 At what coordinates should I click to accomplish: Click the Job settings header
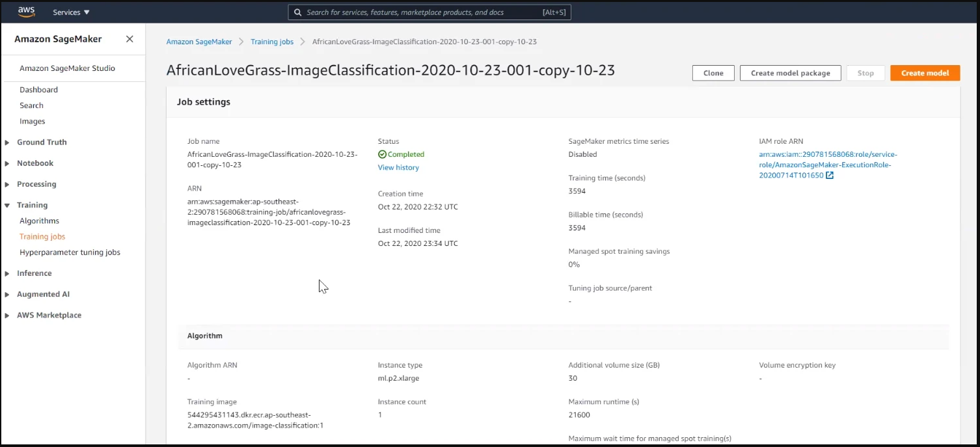tap(204, 102)
